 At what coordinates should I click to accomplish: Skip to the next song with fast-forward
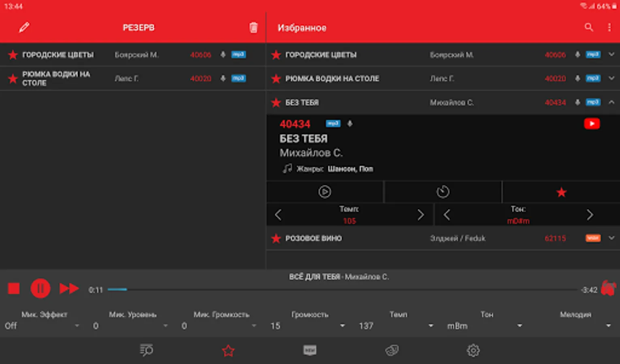coord(69,289)
